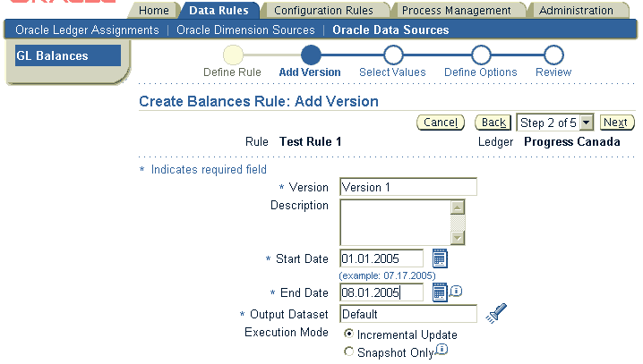Click the Back button
Viewport: 643px width, 364px height.
(x=493, y=123)
